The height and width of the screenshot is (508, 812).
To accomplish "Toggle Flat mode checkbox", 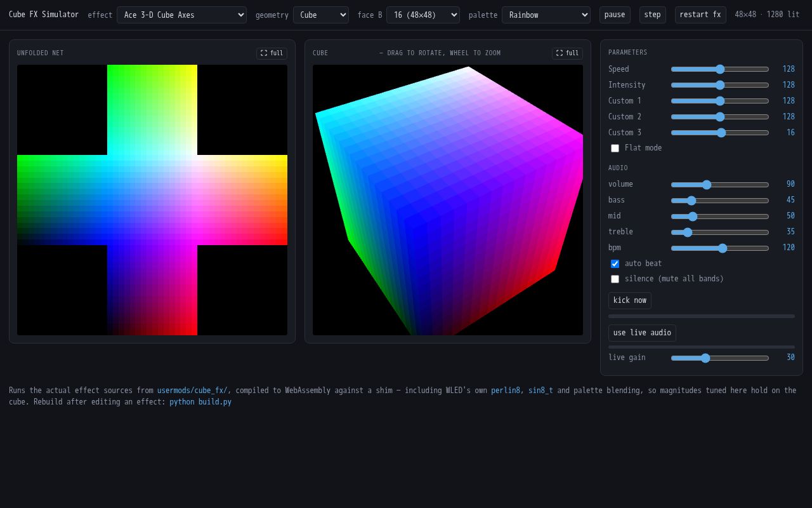I will click(615, 148).
